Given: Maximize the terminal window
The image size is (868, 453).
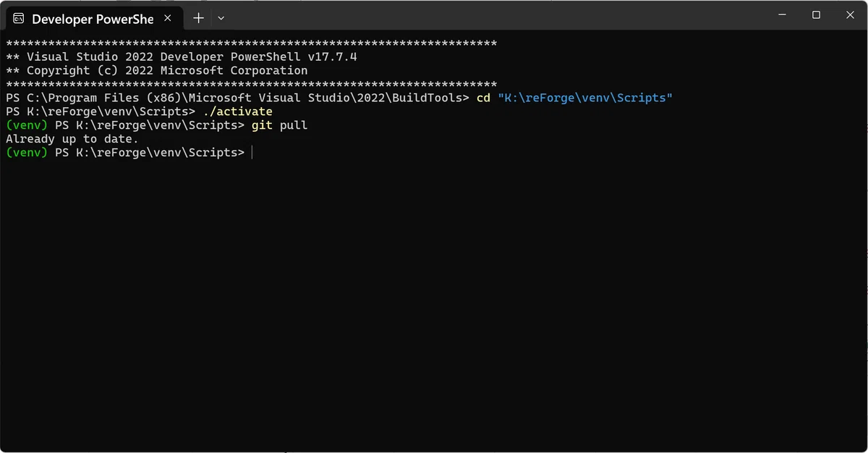Looking at the screenshot, I should click(816, 14).
